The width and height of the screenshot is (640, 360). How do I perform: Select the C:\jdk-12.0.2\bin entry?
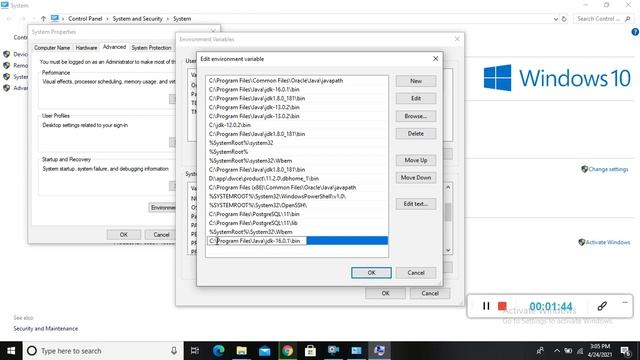[297, 125]
